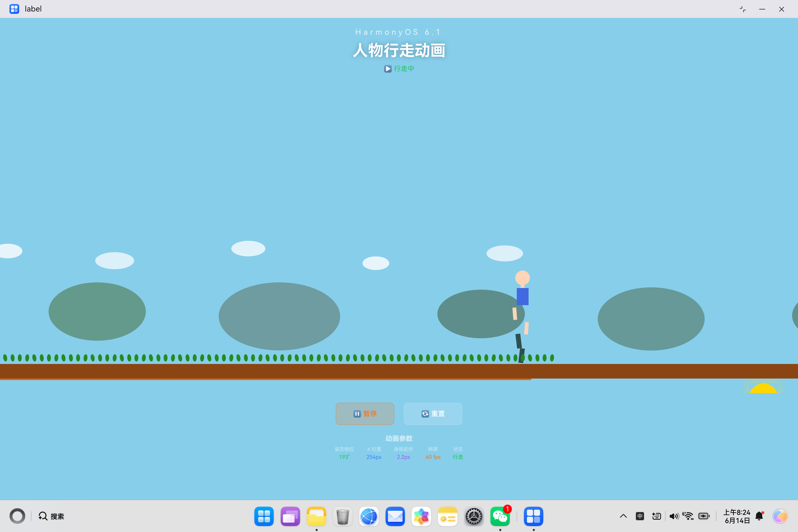Click the 姿态相位 parameter label
798x532 pixels.
[x=344, y=449]
